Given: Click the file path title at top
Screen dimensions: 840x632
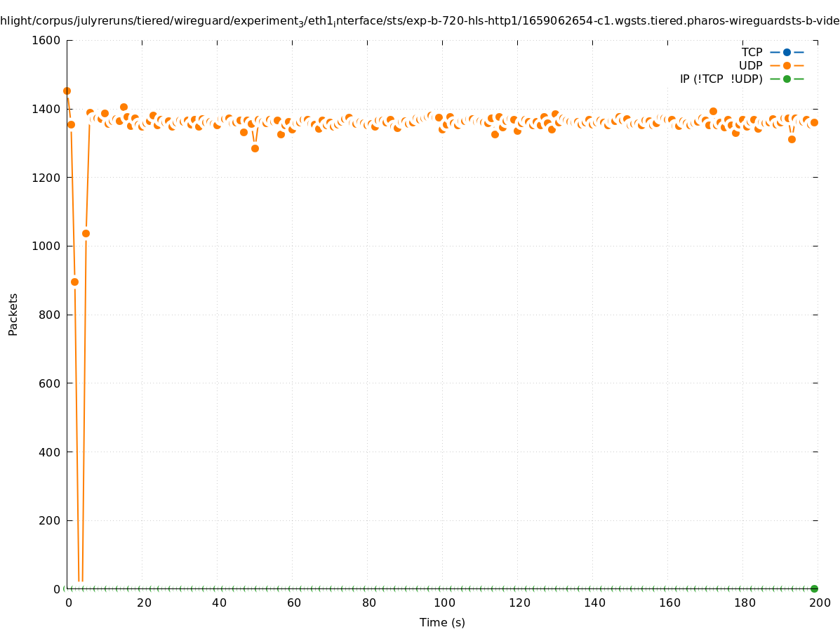Looking at the screenshot, I should 420,22.
